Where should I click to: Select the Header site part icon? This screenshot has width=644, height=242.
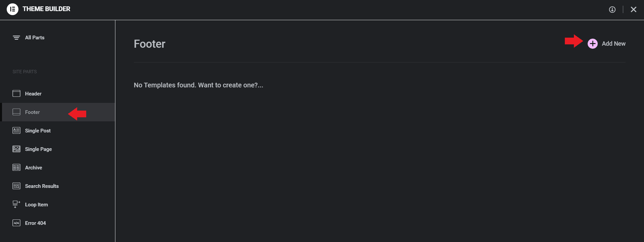[16, 93]
